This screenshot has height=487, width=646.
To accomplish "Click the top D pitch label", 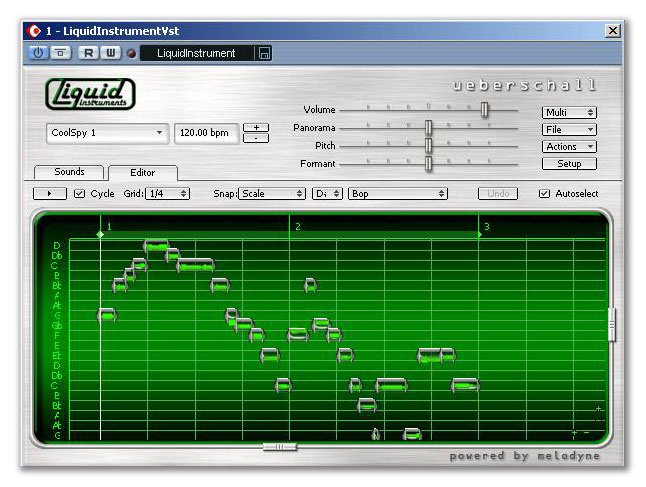I will [x=57, y=246].
